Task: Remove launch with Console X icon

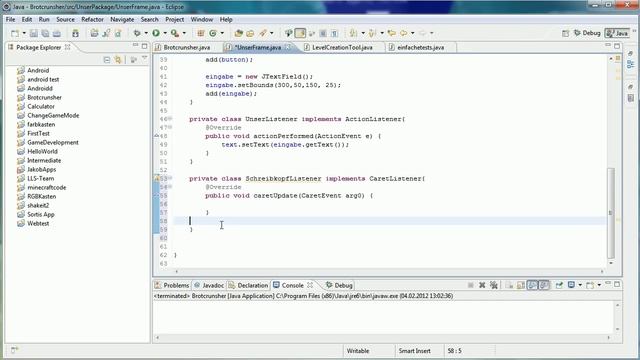Action: 482,285
